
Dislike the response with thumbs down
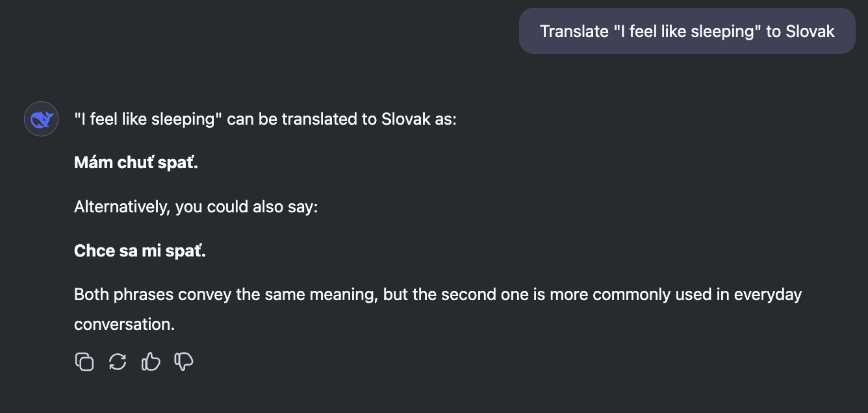[184, 362]
